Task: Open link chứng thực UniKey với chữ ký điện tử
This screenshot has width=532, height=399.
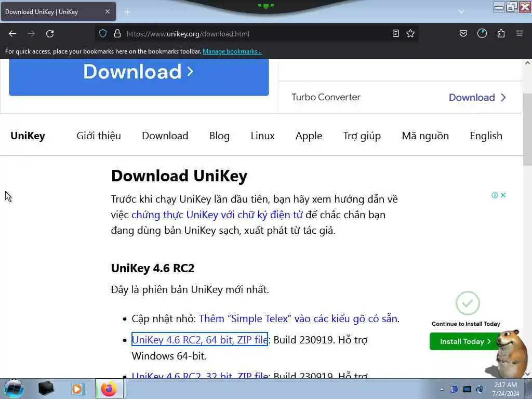Action: 217,215
